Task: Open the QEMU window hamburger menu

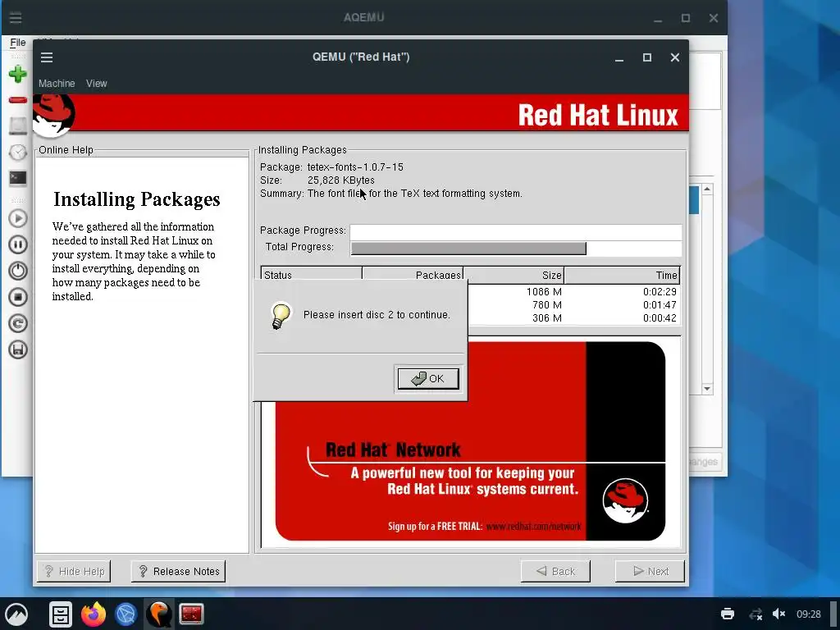Action: (x=47, y=57)
